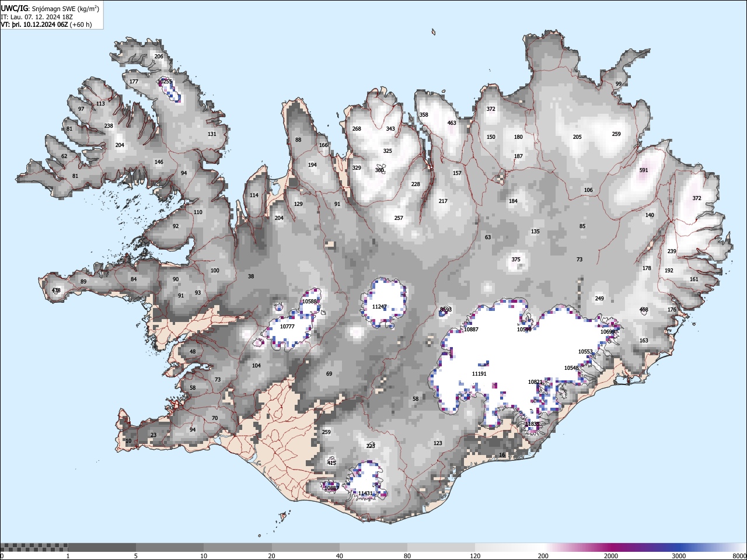Click the map value '113'
This screenshot has height=560, width=747.
[x=100, y=104]
